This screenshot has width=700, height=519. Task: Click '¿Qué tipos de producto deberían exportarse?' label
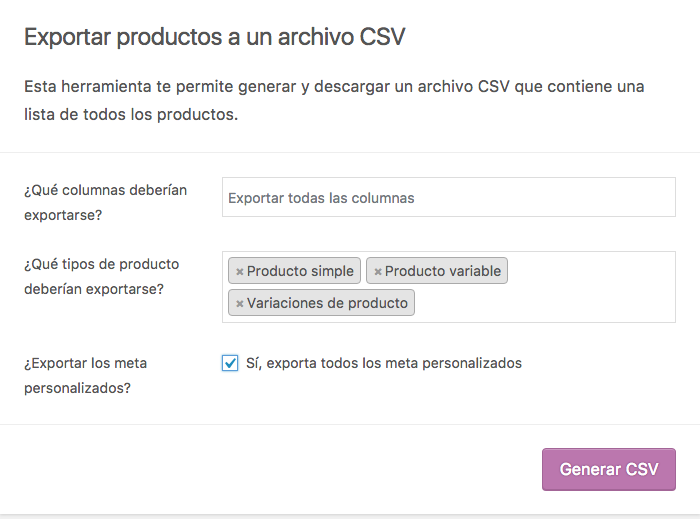[x=101, y=276]
